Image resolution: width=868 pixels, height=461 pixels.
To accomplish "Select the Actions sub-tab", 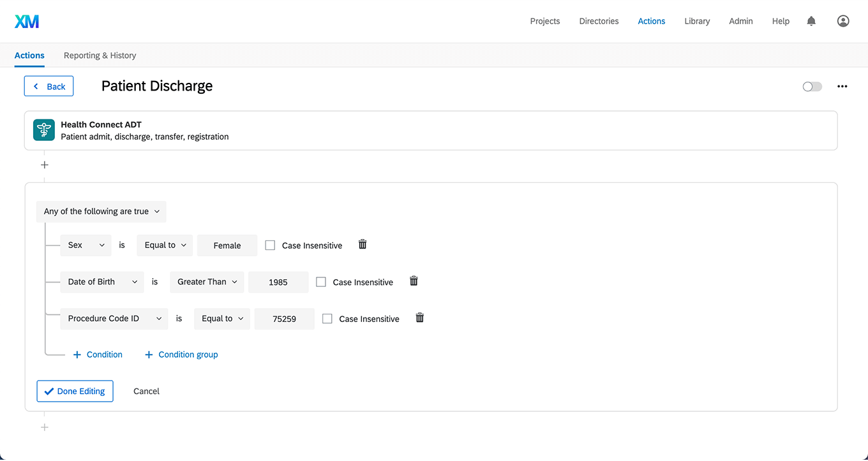I will 29,55.
